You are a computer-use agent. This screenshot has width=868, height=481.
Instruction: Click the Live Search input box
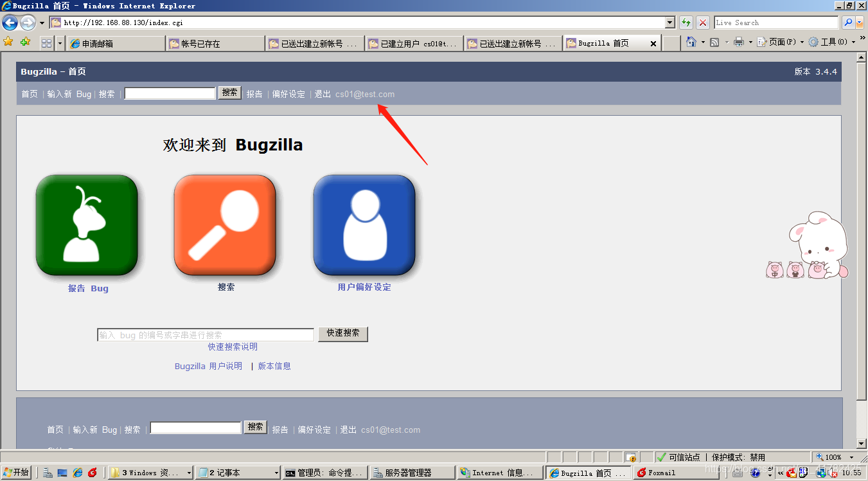776,23
